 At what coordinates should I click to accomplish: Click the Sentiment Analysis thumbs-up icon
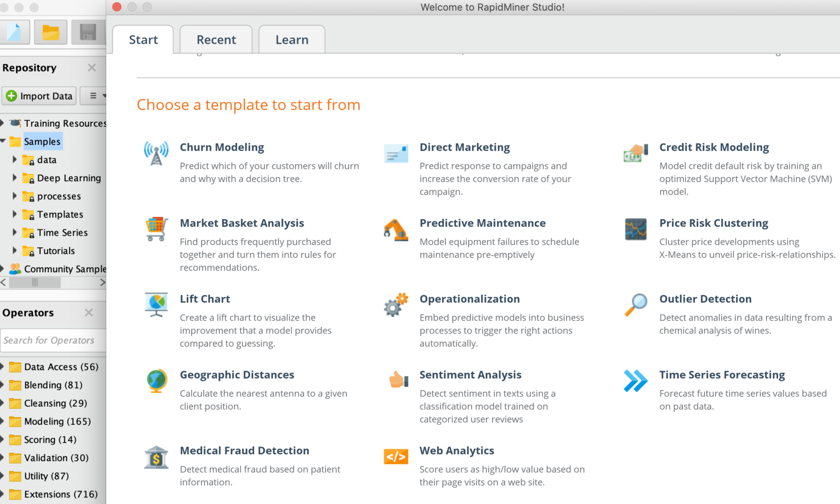pos(398,379)
